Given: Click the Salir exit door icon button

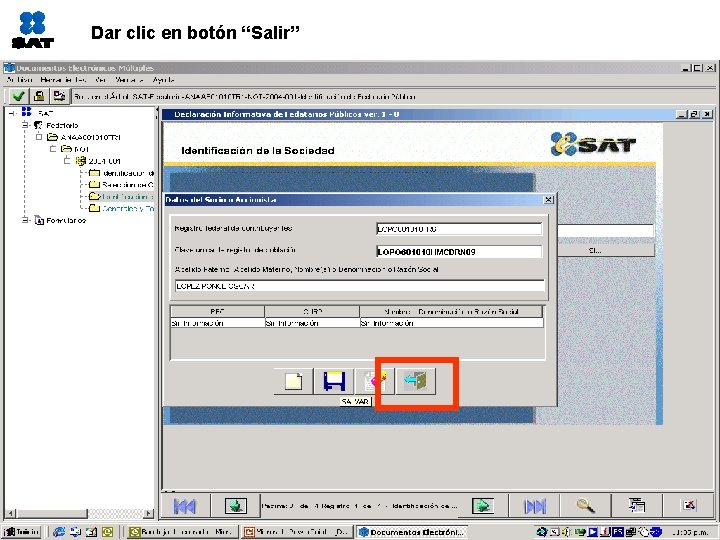Looking at the screenshot, I should [x=416, y=381].
